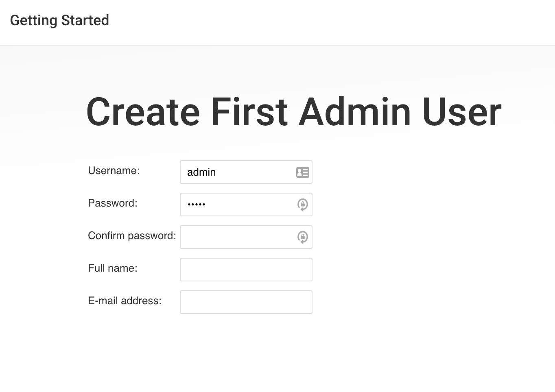This screenshot has width=555, height=392.
Task: Select the Username label text
Action: point(114,171)
